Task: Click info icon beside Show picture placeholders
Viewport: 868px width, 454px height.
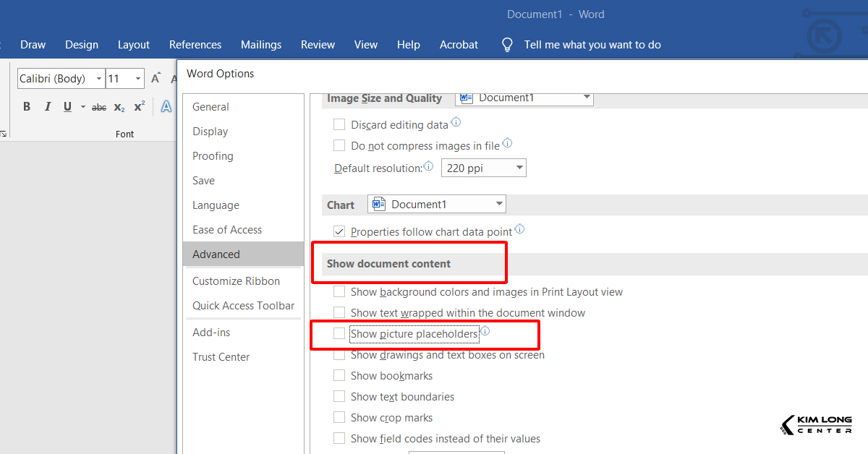Action: (485, 332)
